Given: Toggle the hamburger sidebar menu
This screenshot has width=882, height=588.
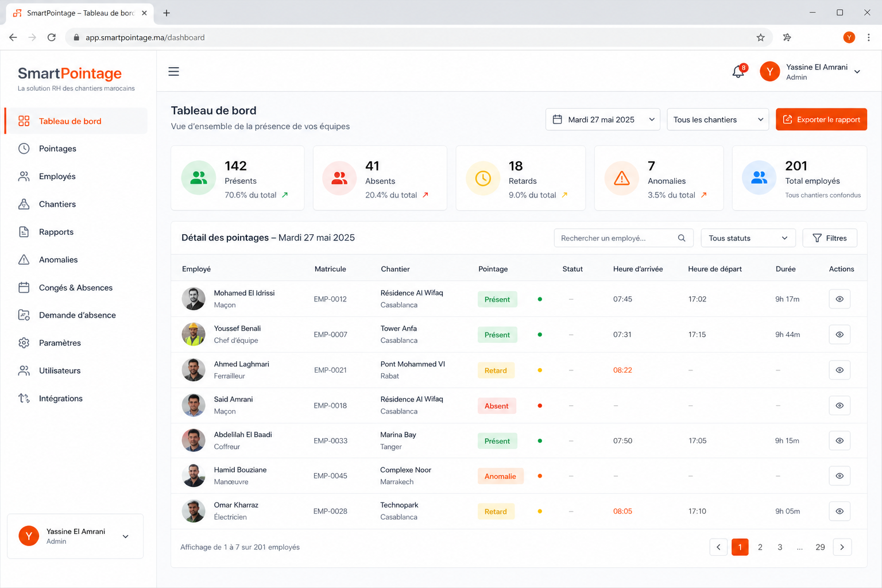Looking at the screenshot, I should (173, 71).
